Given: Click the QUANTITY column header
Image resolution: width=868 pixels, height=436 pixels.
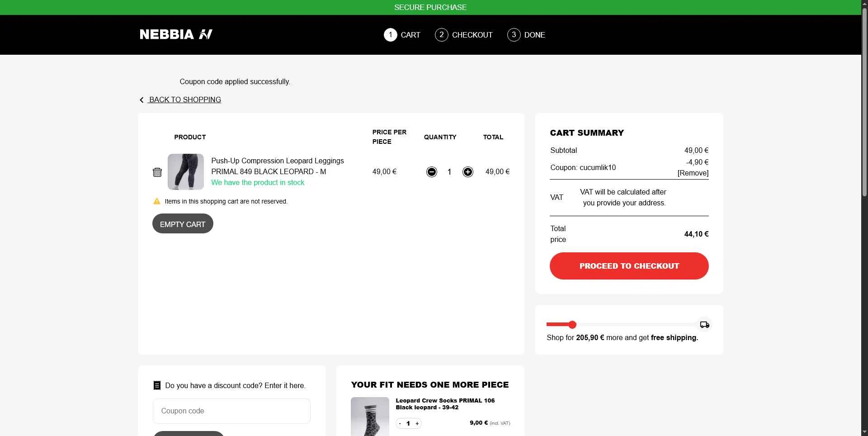Looking at the screenshot, I should (x=440, y=137).
